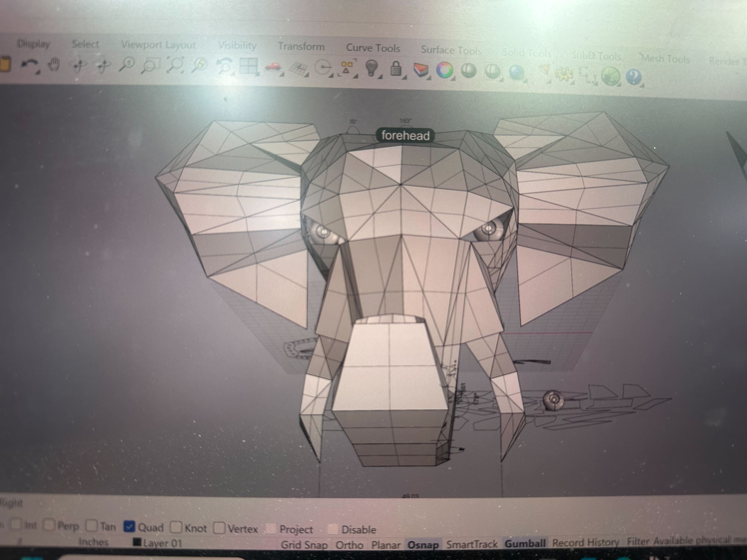Click the red car icon
Viewport: 747px width, 560px height.
(273, 66)
